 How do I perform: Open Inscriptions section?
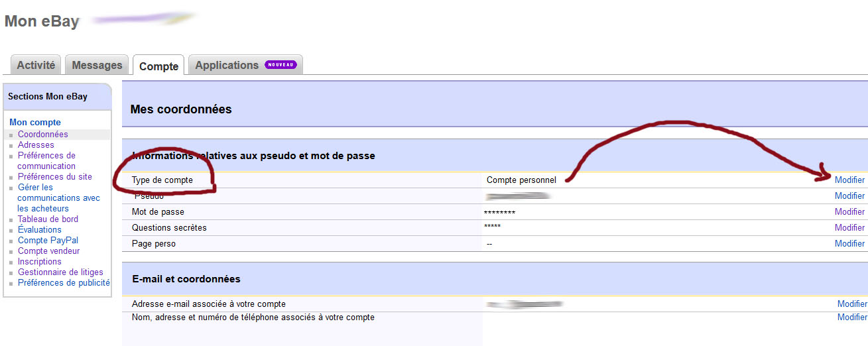pos(40,261)
